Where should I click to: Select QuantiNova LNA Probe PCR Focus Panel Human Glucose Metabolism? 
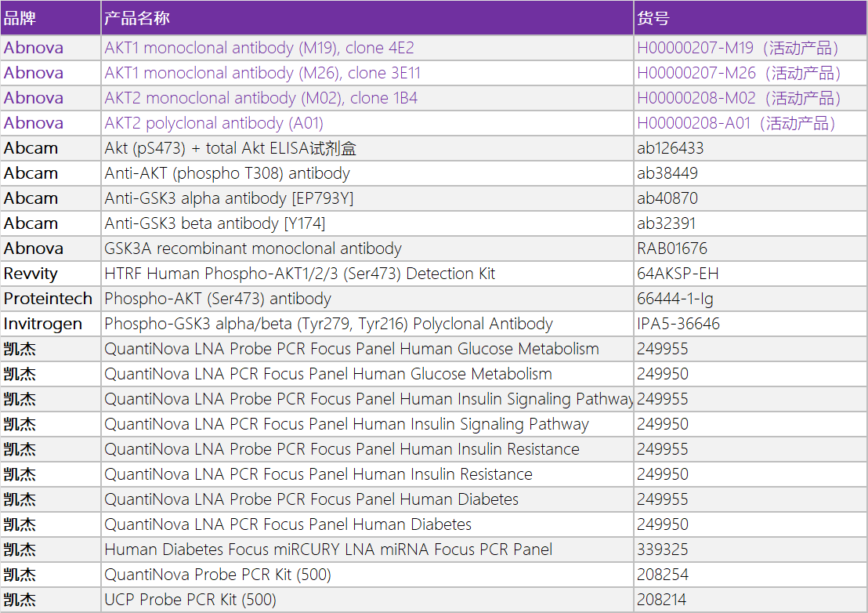(367, 349)
